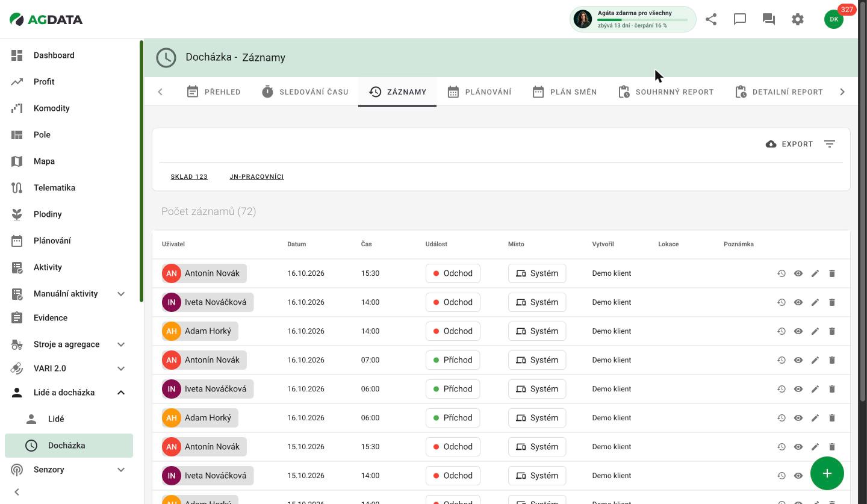The image size is (867, 504).
Task: View Adam Horký's 06:00 Příchod record with eye icon
Action: point(798,418)
